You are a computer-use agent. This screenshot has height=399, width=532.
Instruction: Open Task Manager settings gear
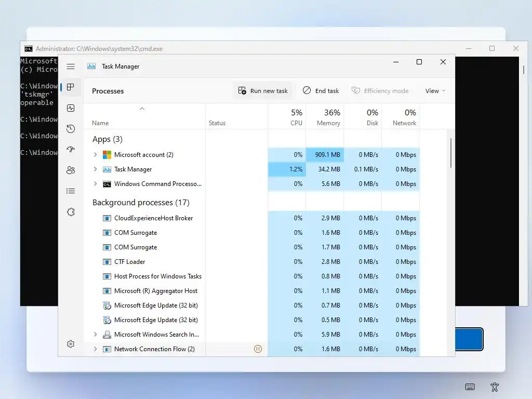pyautogui.click(x=71, y=344)
